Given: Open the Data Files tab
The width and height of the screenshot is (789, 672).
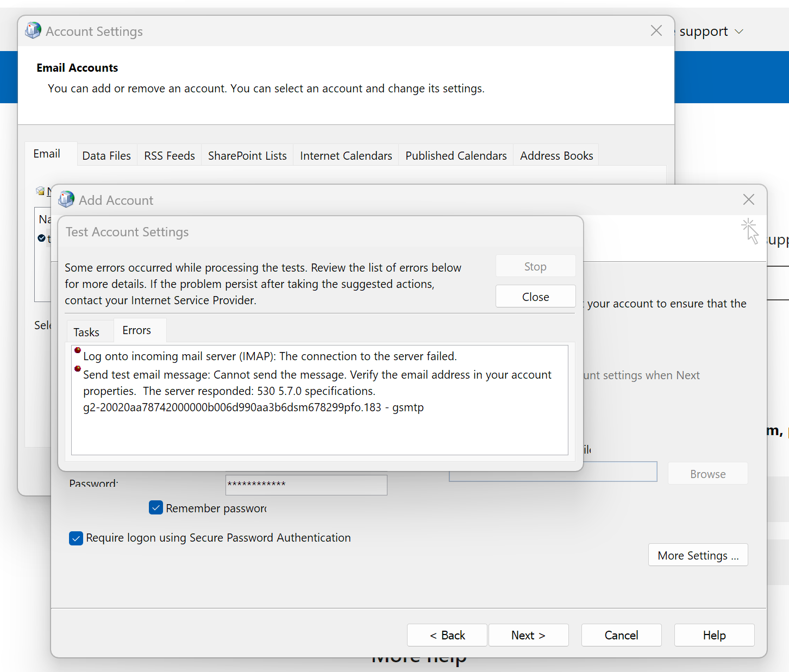Looking at the screenshot, I should (107, 156).
